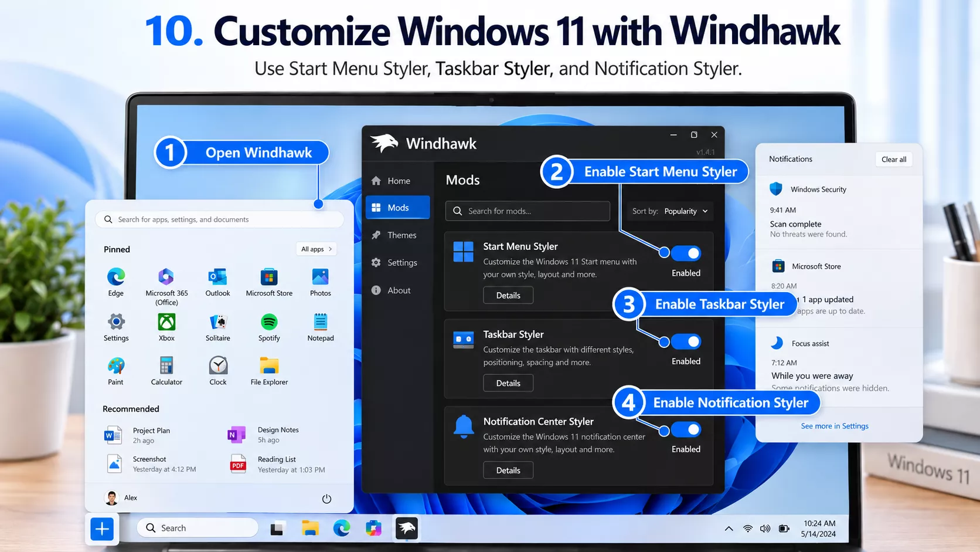
Task: Open Themes in Windhawk sidebar
Action: tap(398, 235)
